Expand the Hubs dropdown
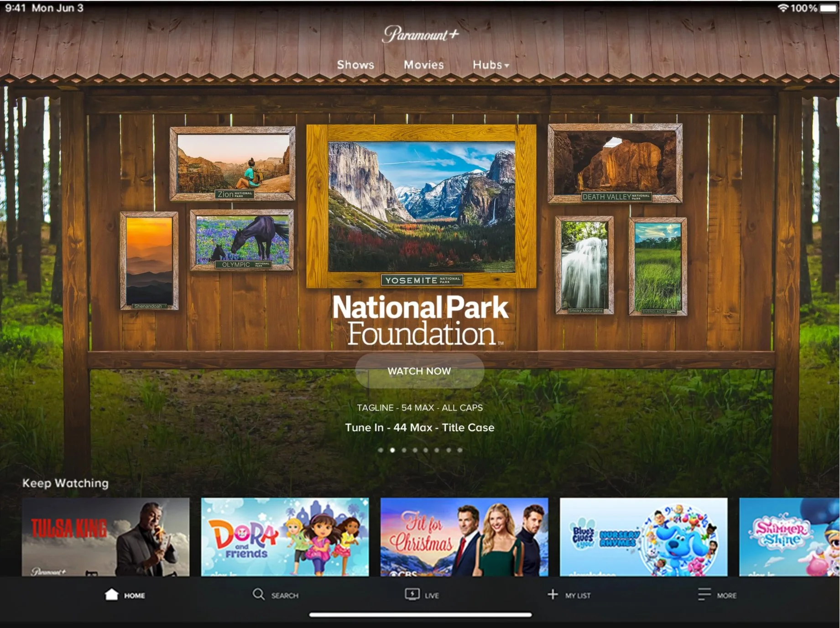The width and height of the screenshot is (840, 628). pyautogui.click(x=491, y=65)
